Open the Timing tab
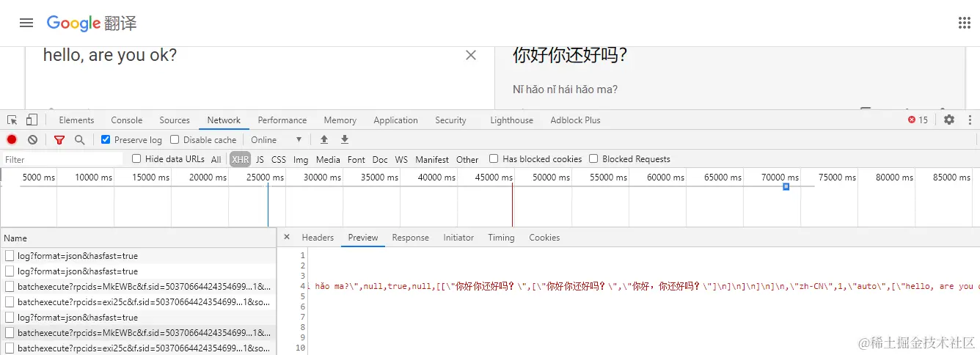 click(x=501, y=238)
